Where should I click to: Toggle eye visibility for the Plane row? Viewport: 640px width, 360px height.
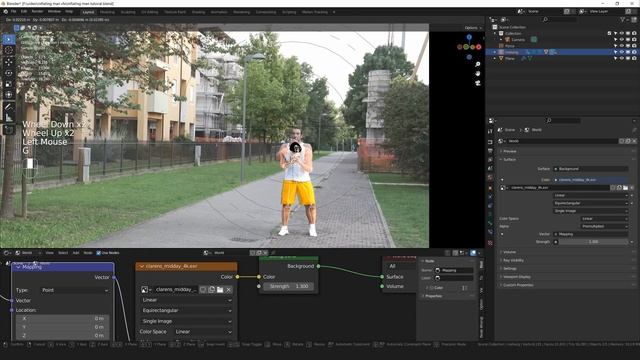pos(622,58)
